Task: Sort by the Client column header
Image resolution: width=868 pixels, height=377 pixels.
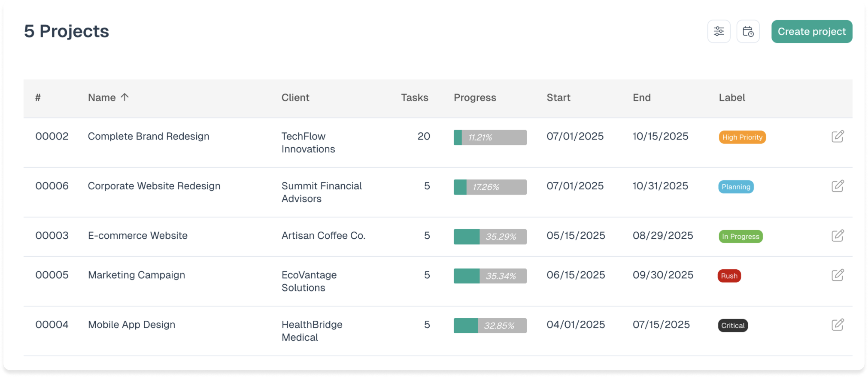Action: coord(295,98)
